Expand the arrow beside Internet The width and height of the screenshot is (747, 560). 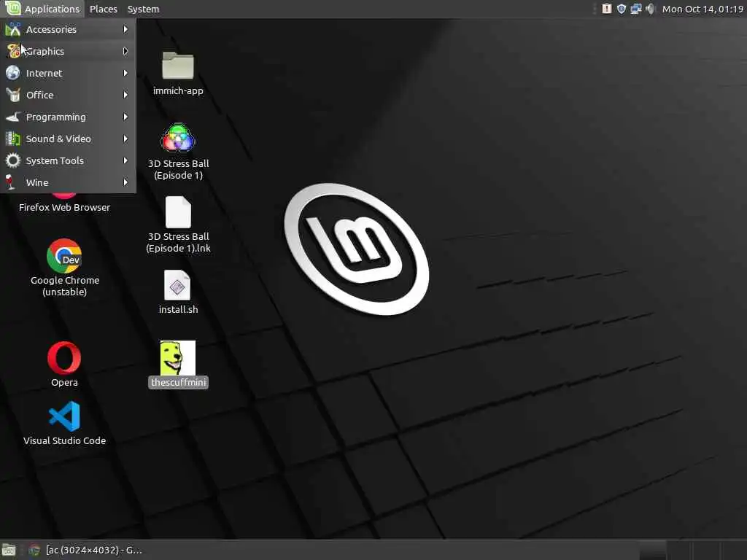tap(125, 74)
